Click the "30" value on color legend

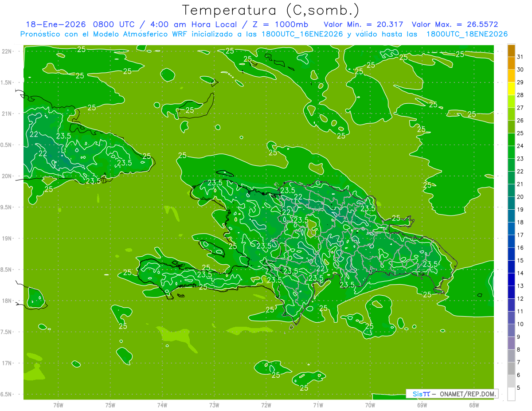tap(520, 70)
